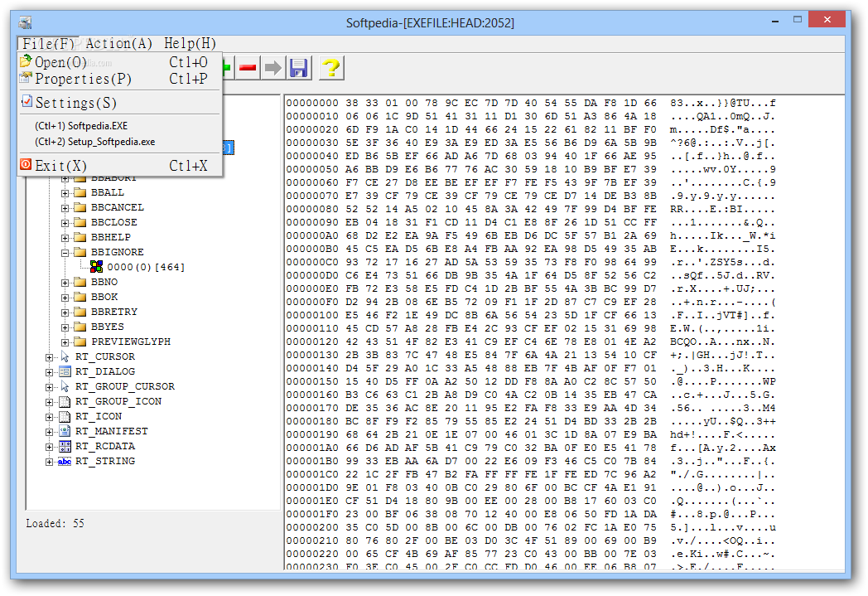Expand the RT_STRING resource node
This screenshot has height=596, width=868.
pyautogui.click(x=49, y=462)
